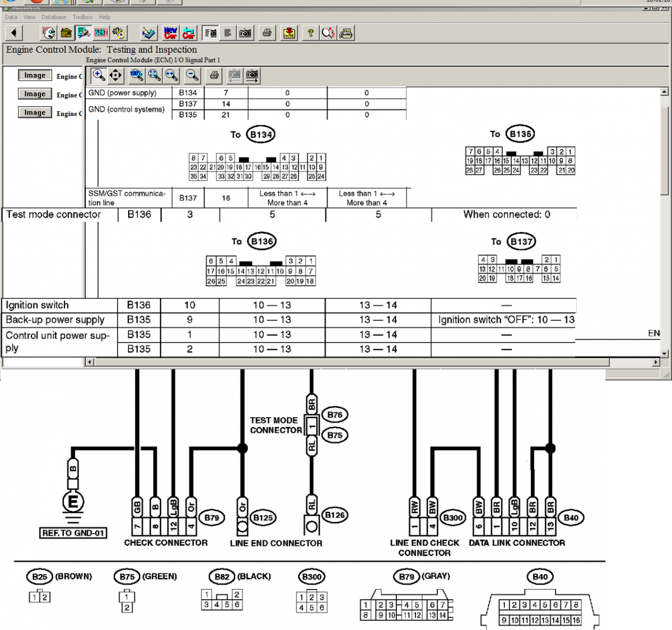The height and width of the screenshot is (630, 672).
Task: Click the third Image button
Action: click(35, 113)
